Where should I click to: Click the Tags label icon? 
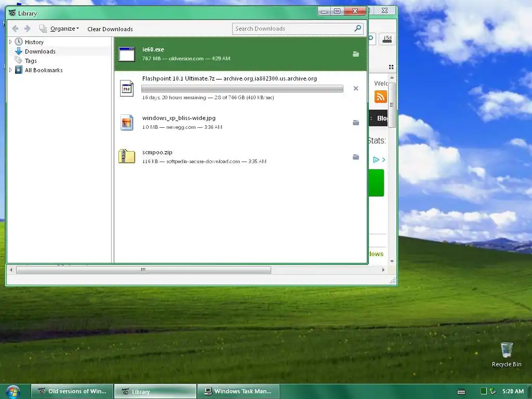point(18,60)
